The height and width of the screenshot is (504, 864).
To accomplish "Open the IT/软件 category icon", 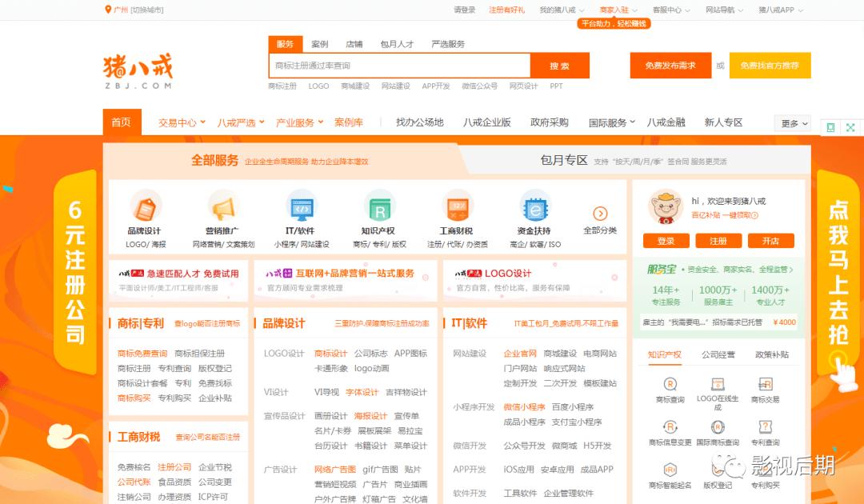I will [x=301, y=206].
